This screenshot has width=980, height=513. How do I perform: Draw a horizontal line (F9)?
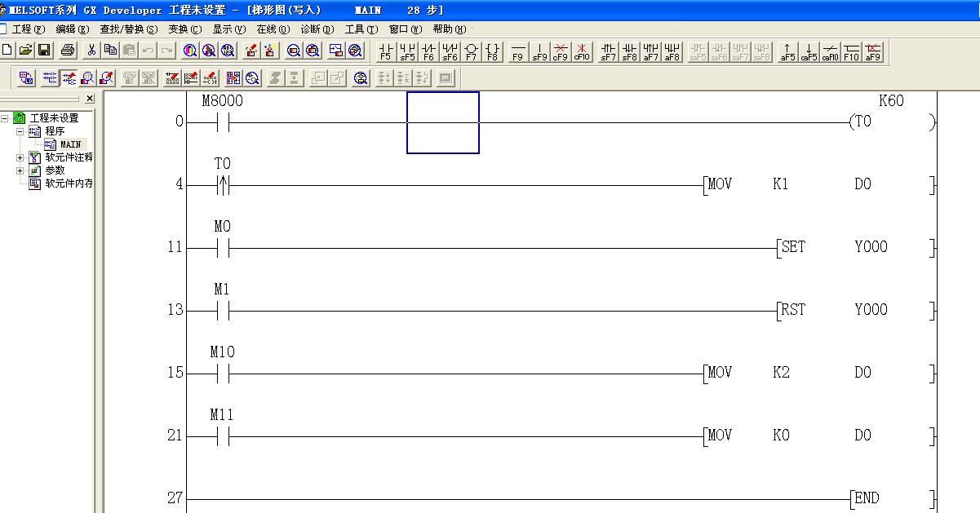pyautogui.click(x=517, y=52)
